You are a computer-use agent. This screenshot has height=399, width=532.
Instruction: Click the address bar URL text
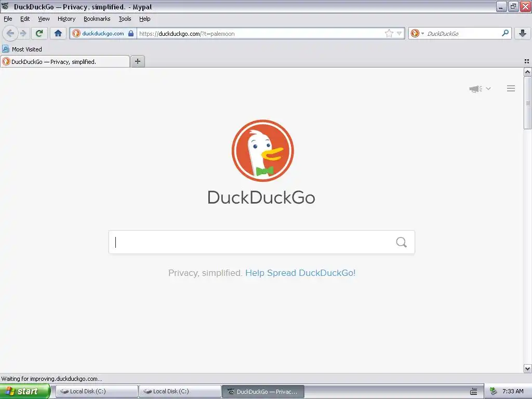click(187, 34)
